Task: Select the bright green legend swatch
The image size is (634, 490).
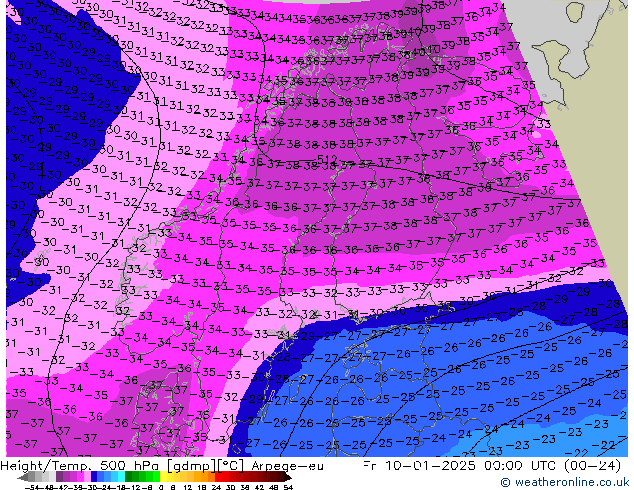Action: [x=156, y=478]
